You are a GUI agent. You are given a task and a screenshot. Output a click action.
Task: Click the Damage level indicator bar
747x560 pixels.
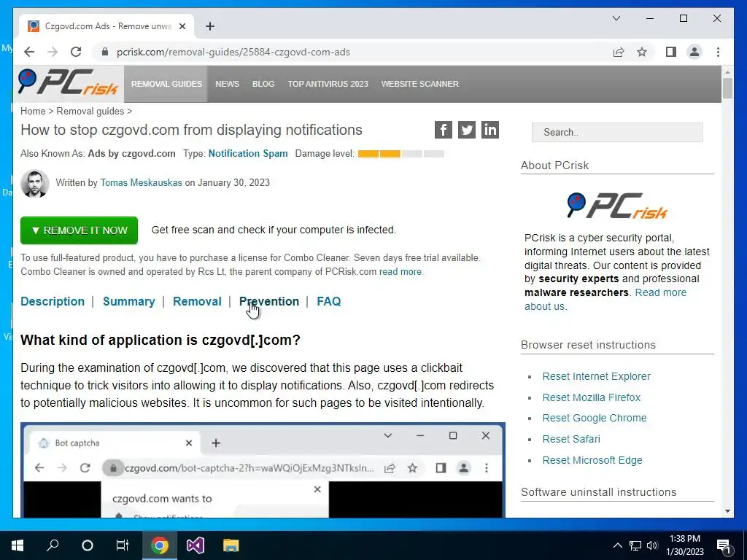[400, 154]
